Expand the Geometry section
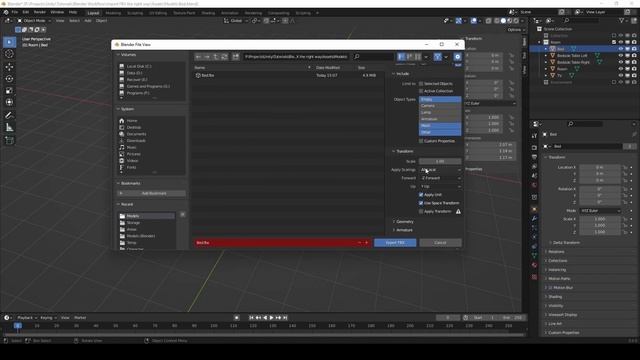 tap(403, 222)
